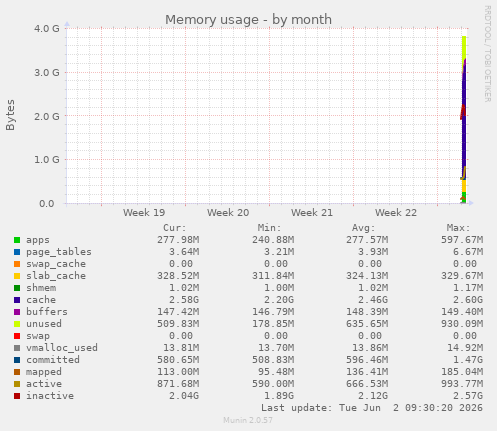Viewport: 497px width, 431px height.
Task: Click the 'Avg:' column header
Action: pyautogui.click(x=364, y=228)
